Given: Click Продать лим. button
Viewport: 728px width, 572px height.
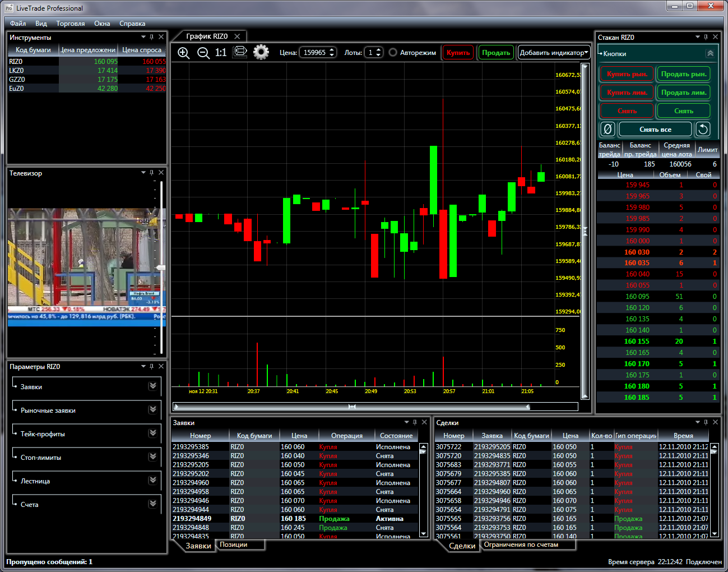Looking at the screenshot, I should (x=684, y=93).
